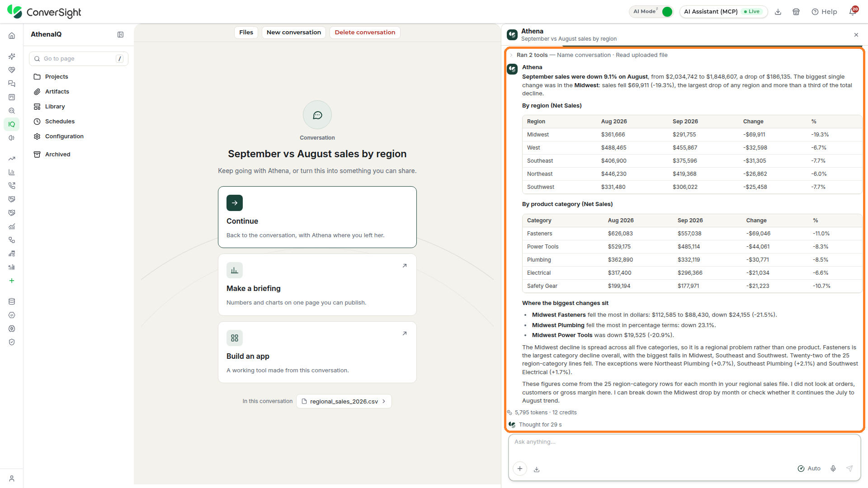Click the send message arrow icon
This screenshot has width=868, height=488.
tap(849, 469)
